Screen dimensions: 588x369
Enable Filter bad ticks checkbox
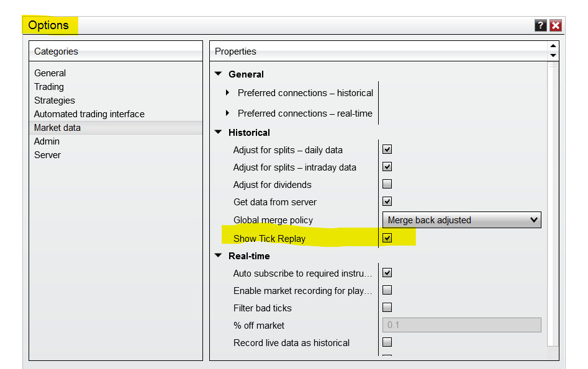(x=387, y=308)
